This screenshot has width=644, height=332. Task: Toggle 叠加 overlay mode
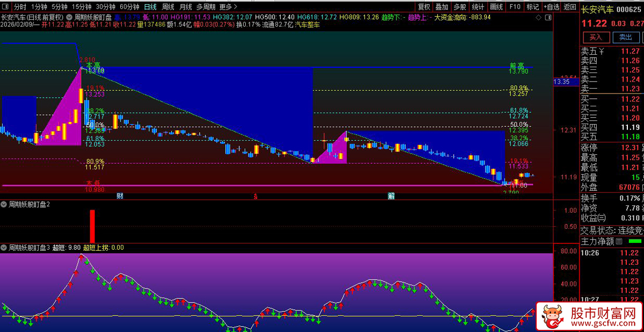[x=442, y=7]
